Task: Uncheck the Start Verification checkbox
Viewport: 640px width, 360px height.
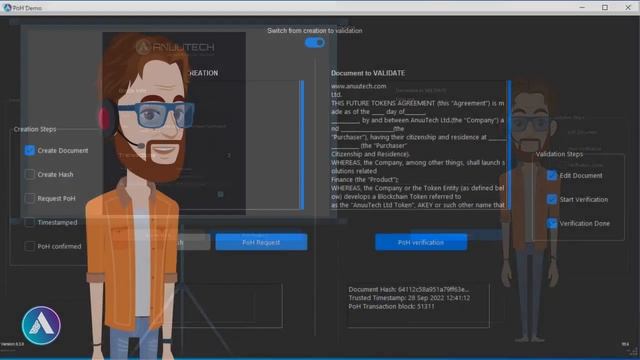Action: [552, 199]
